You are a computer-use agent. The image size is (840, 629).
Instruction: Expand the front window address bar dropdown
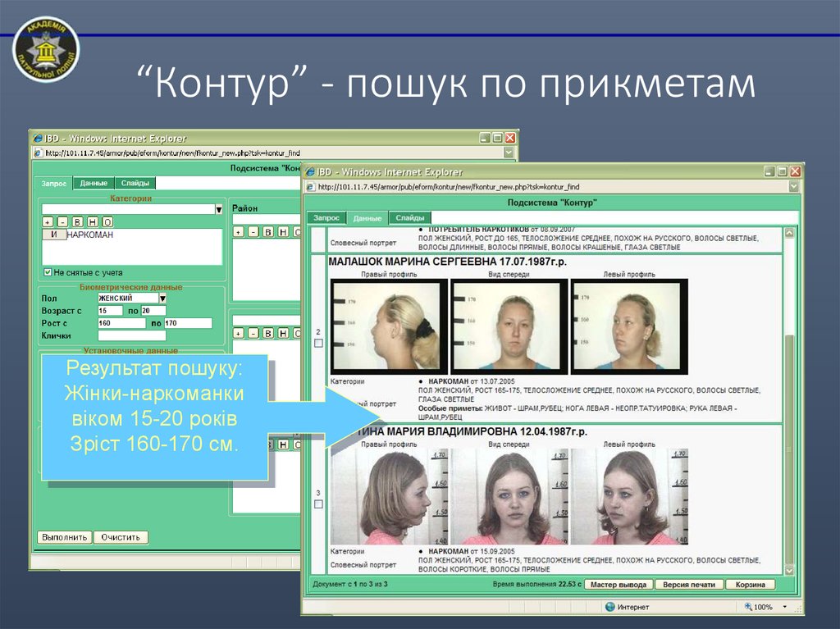click(793, 186)
